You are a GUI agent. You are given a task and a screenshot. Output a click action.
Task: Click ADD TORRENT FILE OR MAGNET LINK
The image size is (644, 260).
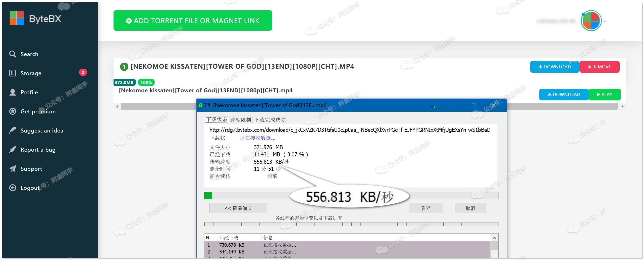pos(193,21)
